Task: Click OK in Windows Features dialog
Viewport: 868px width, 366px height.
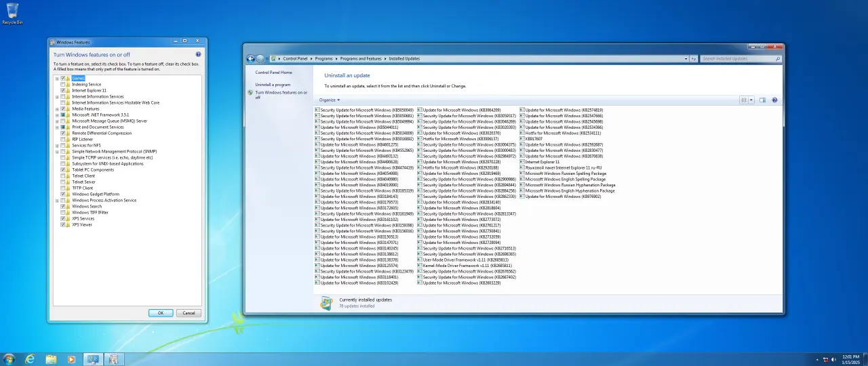Action: click(161, 313)
